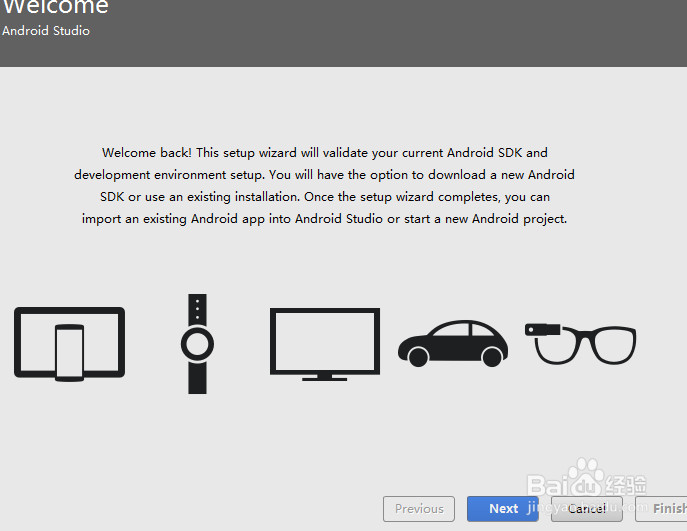Screen dimensions: 687x531
Task: Click the smartwatch wear icon
Action: [198, 344]
